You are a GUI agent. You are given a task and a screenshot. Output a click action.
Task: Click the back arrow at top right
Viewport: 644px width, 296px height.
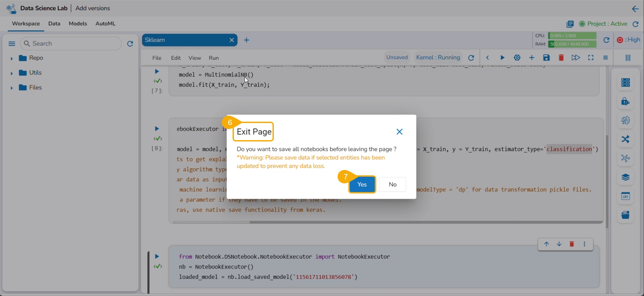pos(635,9)
